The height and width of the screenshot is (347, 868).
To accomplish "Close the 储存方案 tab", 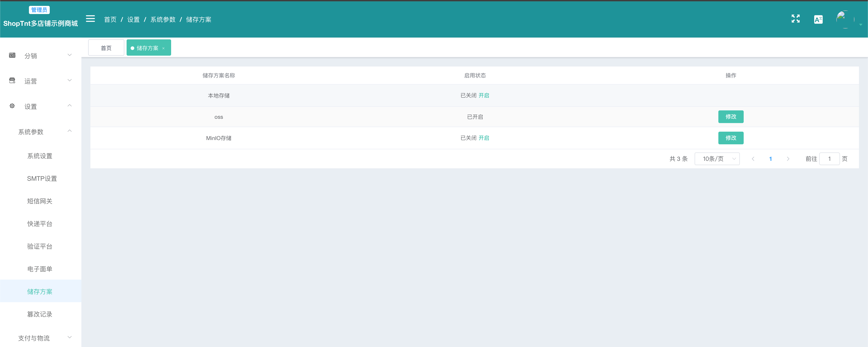I will click(x=163, y=48).
